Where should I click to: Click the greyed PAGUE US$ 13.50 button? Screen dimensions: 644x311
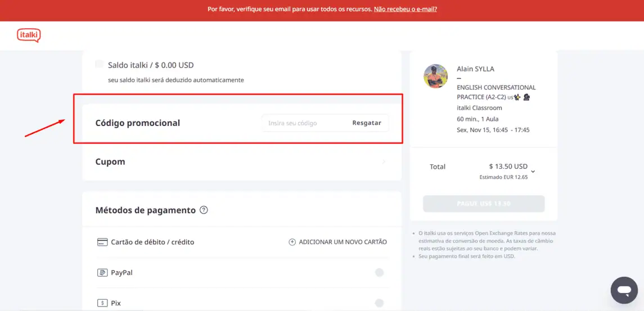click(484, 204)
